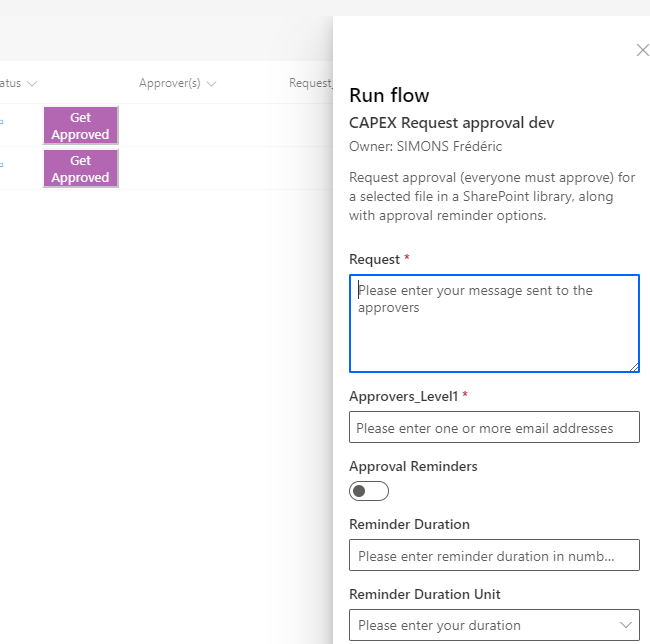
Task: Select the resize handle of Request textarea
Action: coord(634,367)
